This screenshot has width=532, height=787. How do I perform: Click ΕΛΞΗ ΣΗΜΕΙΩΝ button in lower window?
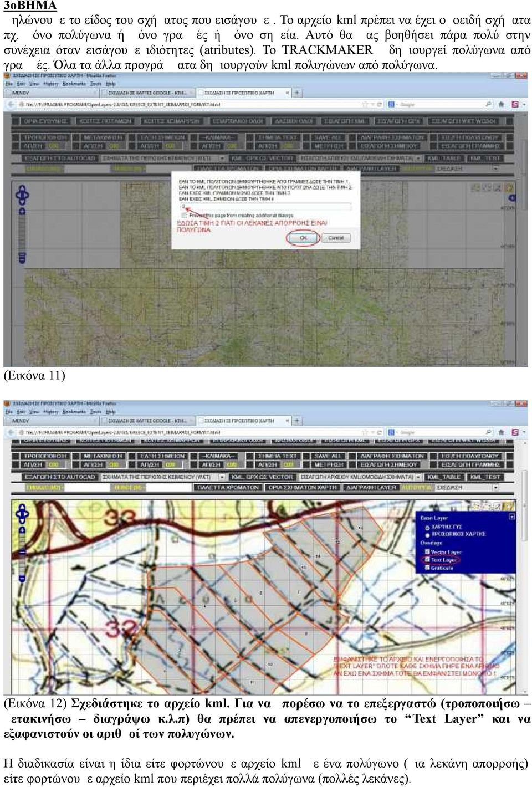(162, 456)
